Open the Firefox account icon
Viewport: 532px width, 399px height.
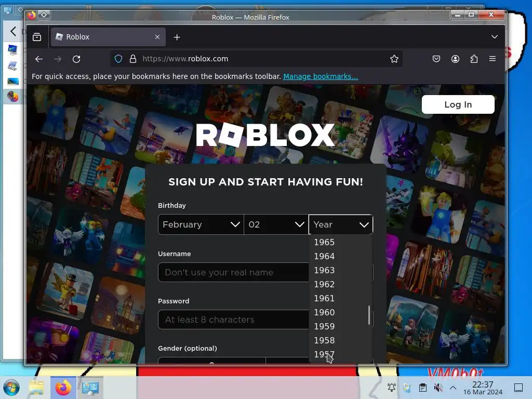455,59
